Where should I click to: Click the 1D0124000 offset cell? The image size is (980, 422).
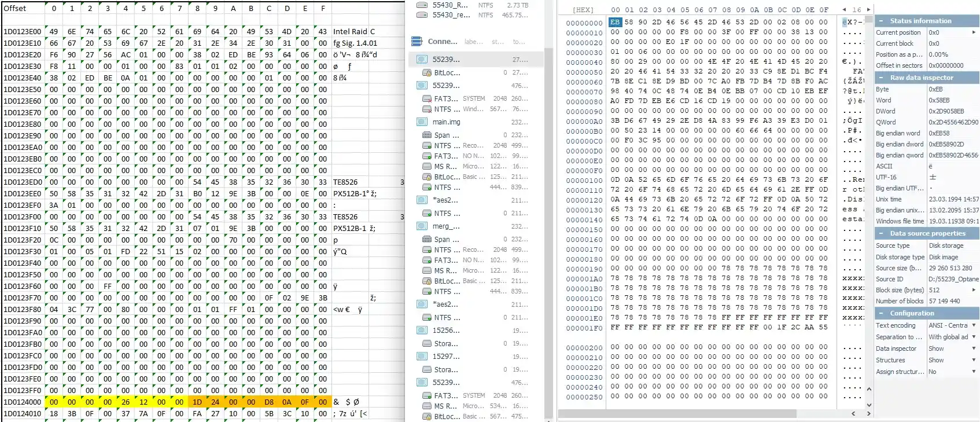(23, 402)
